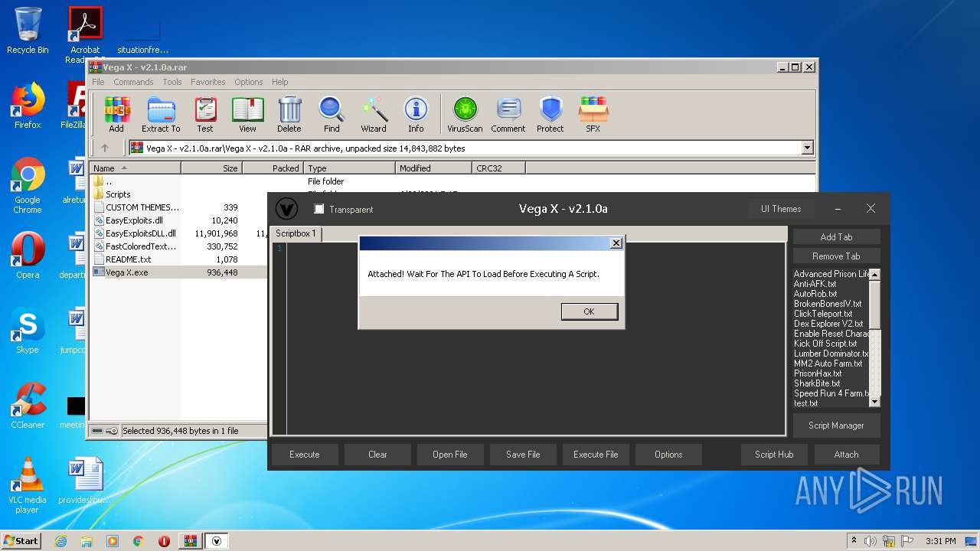Viewport: 980px width, 551px height.
Task: Click the Execute File button
Action: coord(596,455)
